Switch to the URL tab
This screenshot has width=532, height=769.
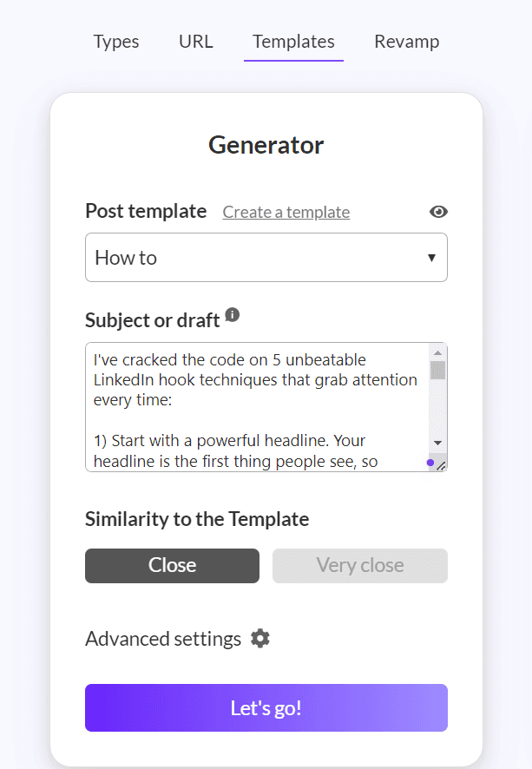tap(196, 42)
